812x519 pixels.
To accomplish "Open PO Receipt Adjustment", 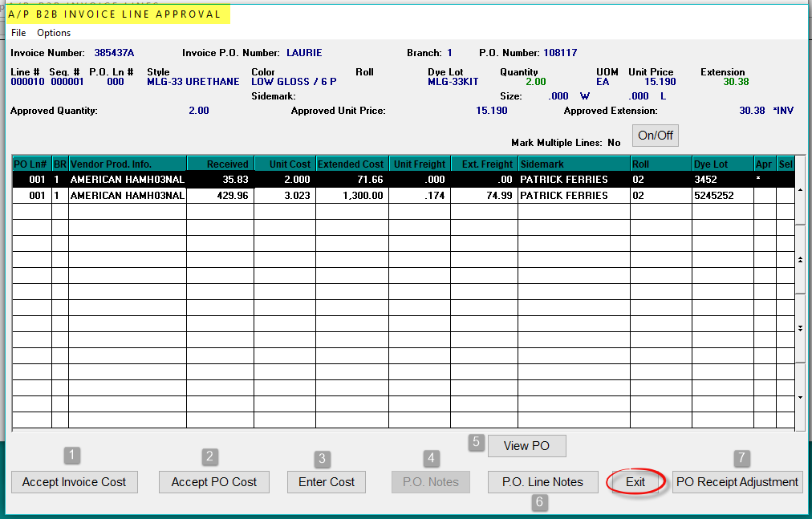I will [x=737, y=482].
